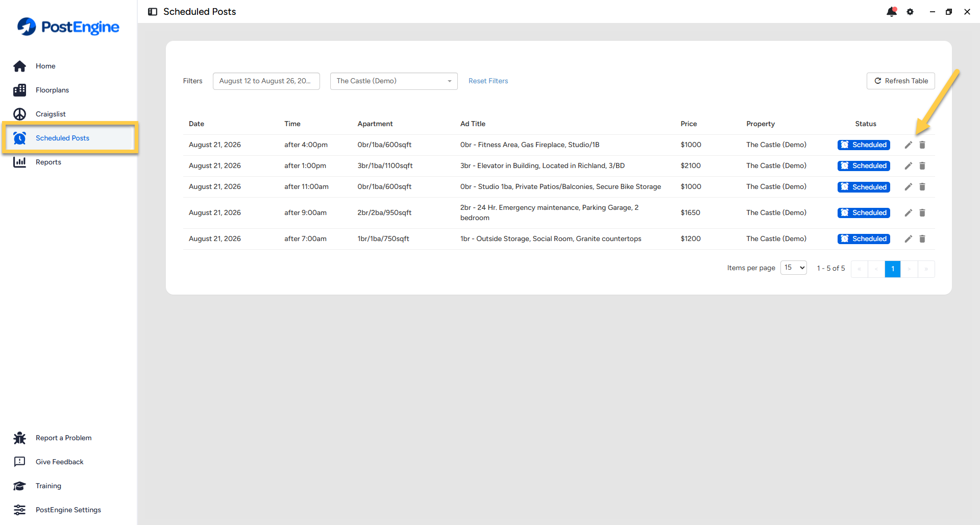Expand The Castle (Demo) property filter
Viewport: 980px width, 525px height.
point(394,81)
